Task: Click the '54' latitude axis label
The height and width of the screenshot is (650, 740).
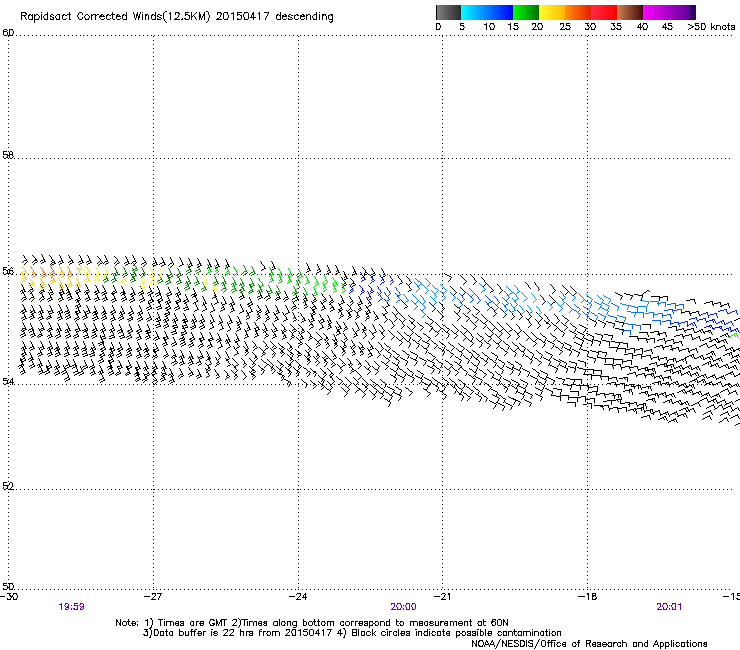Action: [x=8, y=381]
